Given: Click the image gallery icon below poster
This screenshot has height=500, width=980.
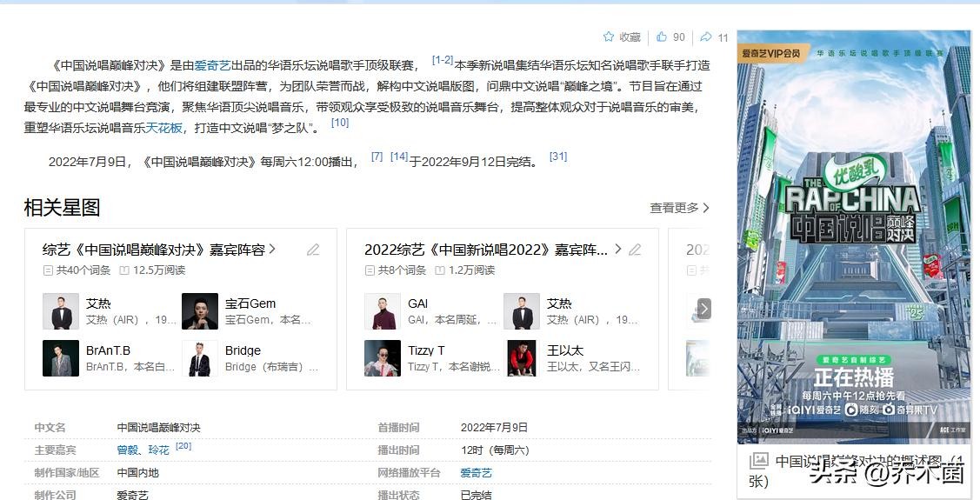Looking at the screenshot, I should [759, 461].
